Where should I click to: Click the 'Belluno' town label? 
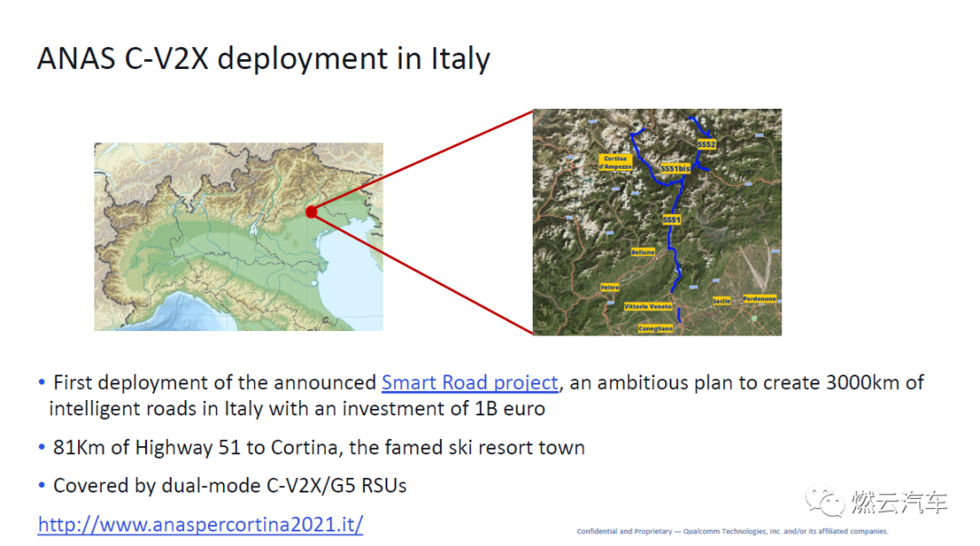tap(642, 252)
